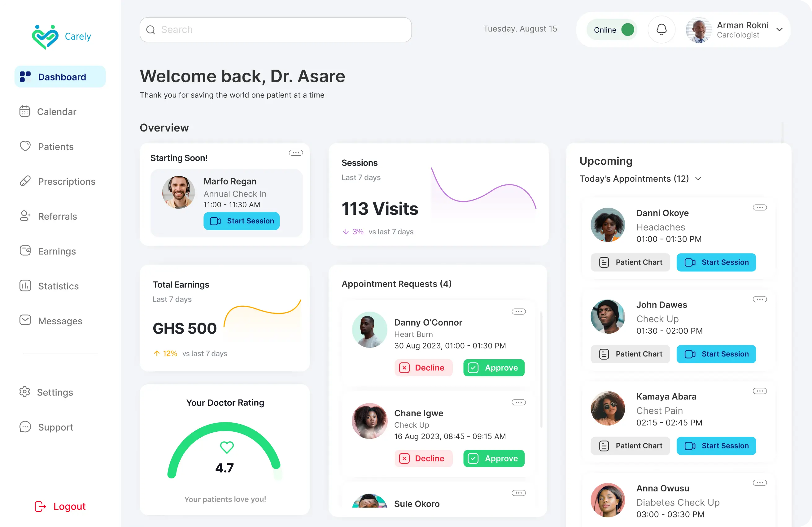Expand Today's Appointments (12) dropdown

coord(698,179)
